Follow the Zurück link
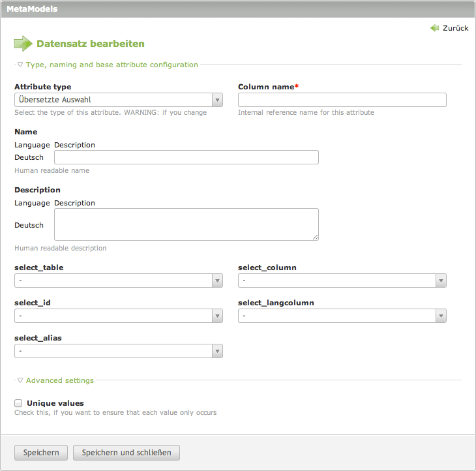Screen dimensions: 476x471 coord(455,28)
